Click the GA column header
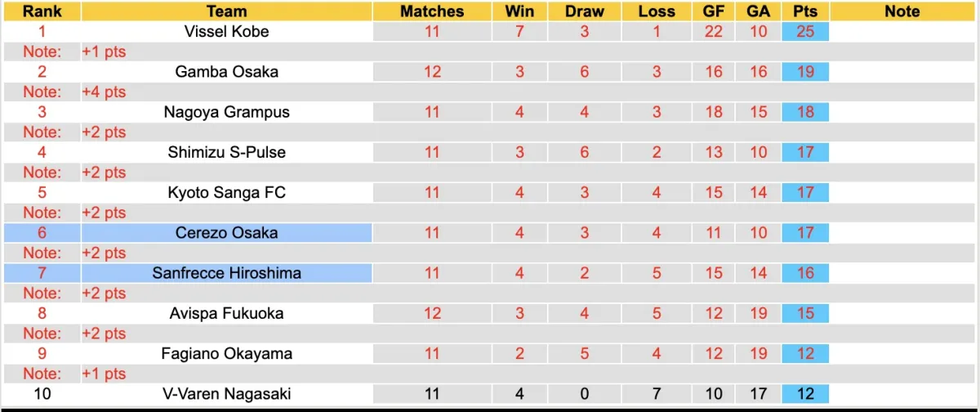Screen dimensions: 980x412 point(759,11)
